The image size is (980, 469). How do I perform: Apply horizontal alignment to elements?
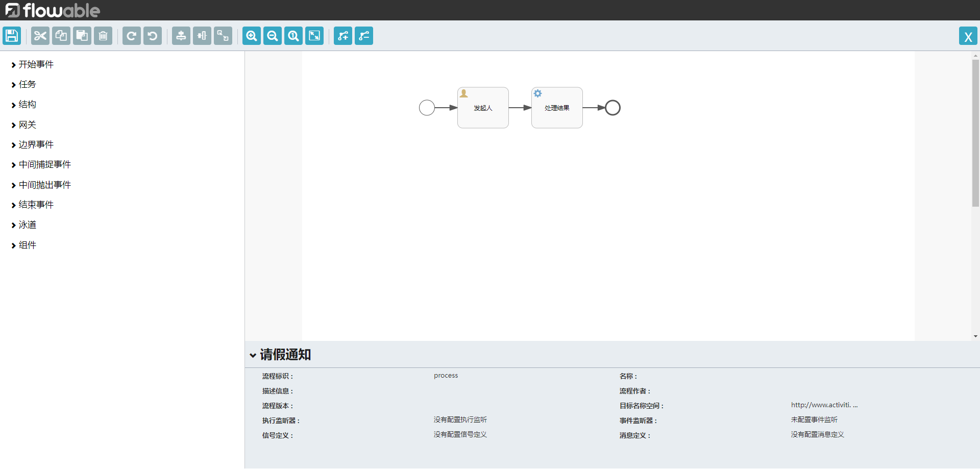tap(181, 36)
